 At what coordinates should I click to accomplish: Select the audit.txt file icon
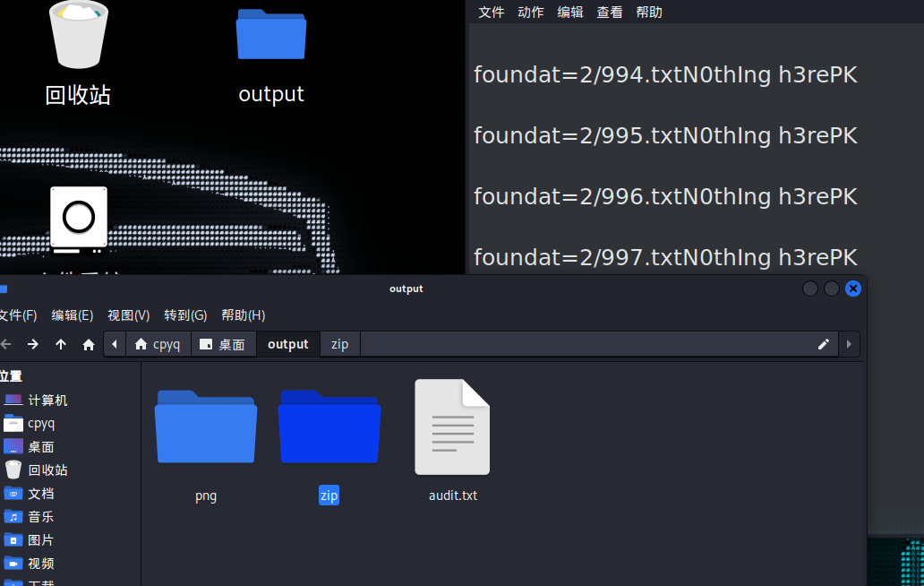click(452, 427)
